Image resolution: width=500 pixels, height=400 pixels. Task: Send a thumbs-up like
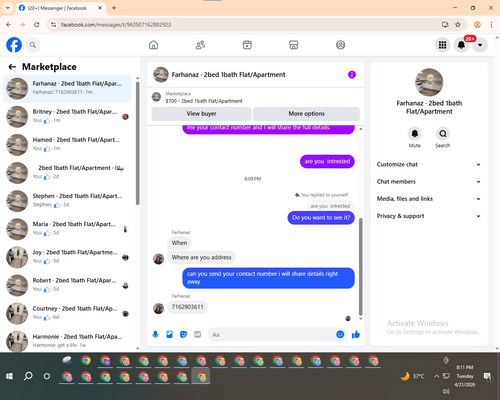click(x=356, y=334)
